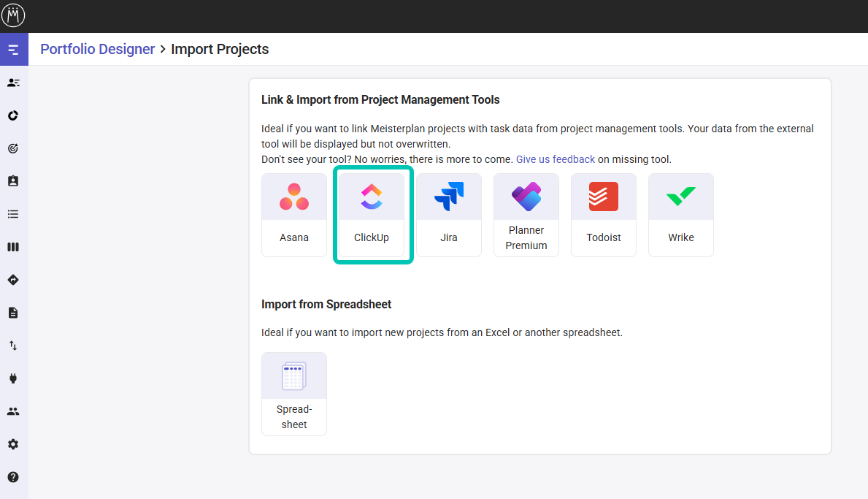The height and width of the screenshot is (499, 868).
Task: Open the help question mark icon
Action: (13, 477)
